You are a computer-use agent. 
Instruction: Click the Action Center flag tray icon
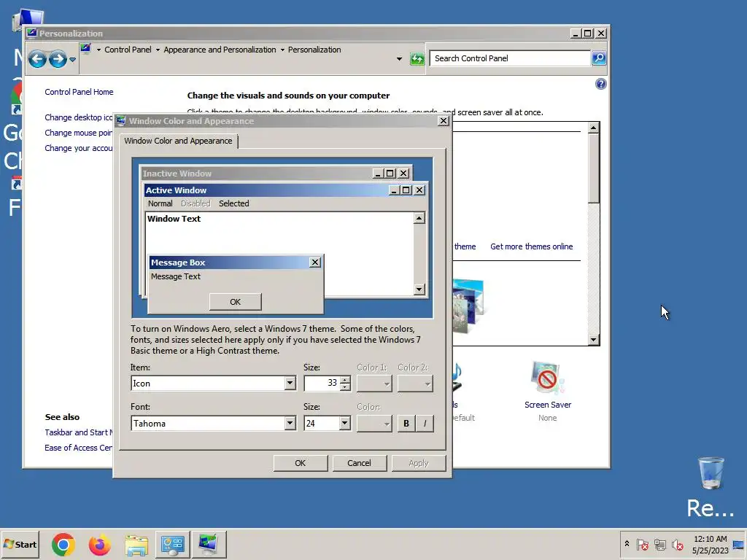642,544
